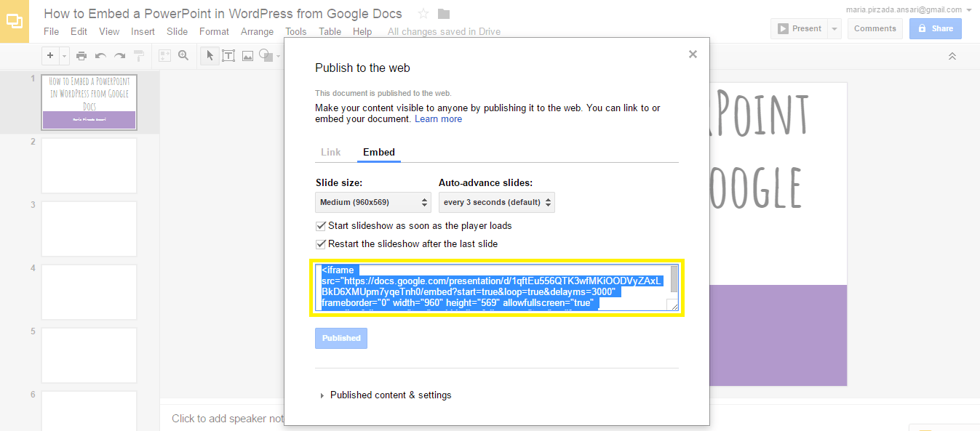Click the new slide plus button
Viewport: 980px width, 431px height.
tap(50, 55)
